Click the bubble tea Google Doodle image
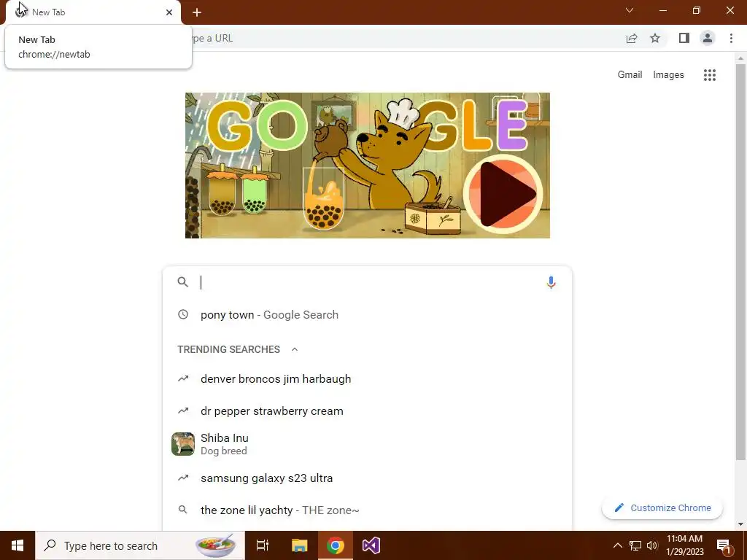Viewport: 747px width, 560px height. coord(368,166)
